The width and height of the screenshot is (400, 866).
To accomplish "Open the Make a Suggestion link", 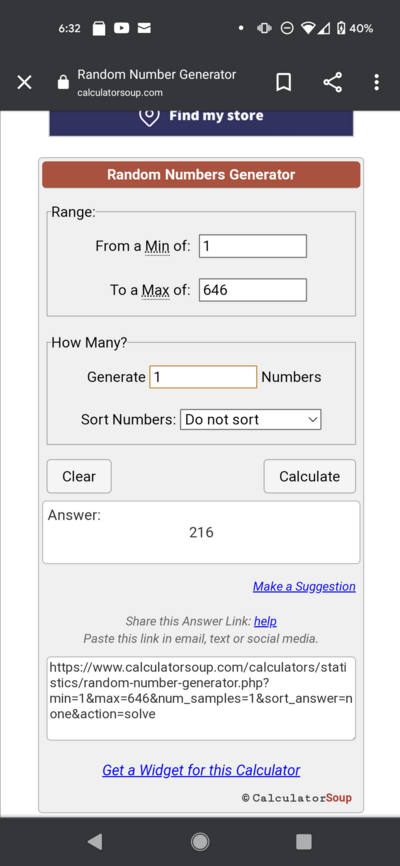I will [x=304, y=587].
